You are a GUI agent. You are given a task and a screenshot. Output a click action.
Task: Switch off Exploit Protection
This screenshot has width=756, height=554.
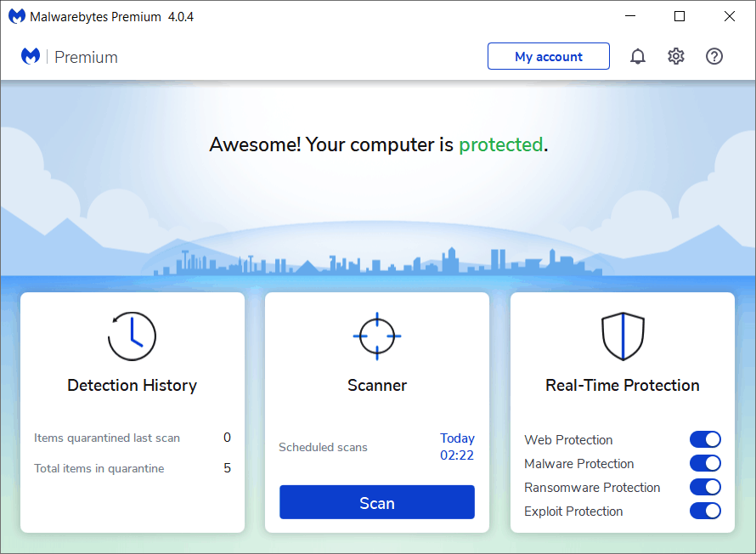coord(705,511)
